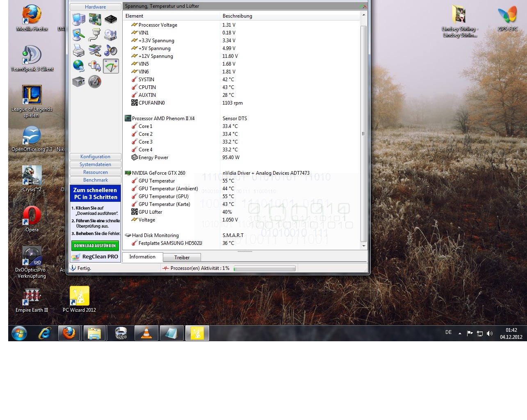
Task: Select the Energy Power row
Action: coord(242,157)
